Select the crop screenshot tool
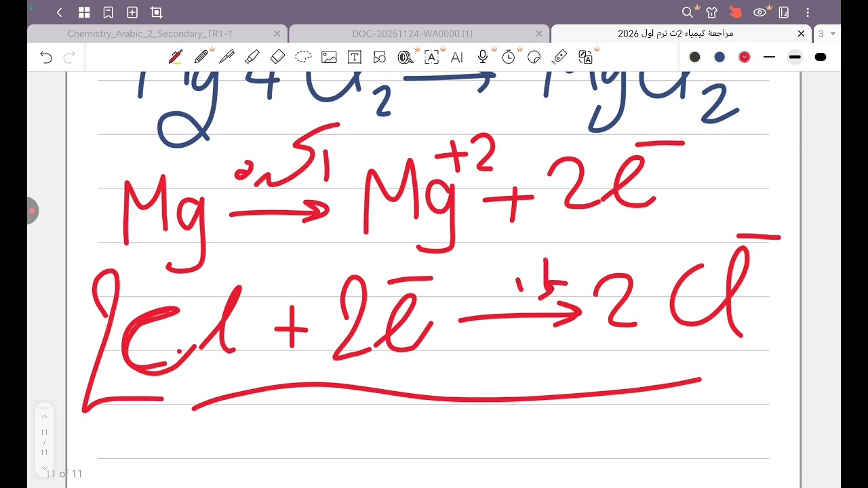This screenshot has height=488, width=868. 157,12
